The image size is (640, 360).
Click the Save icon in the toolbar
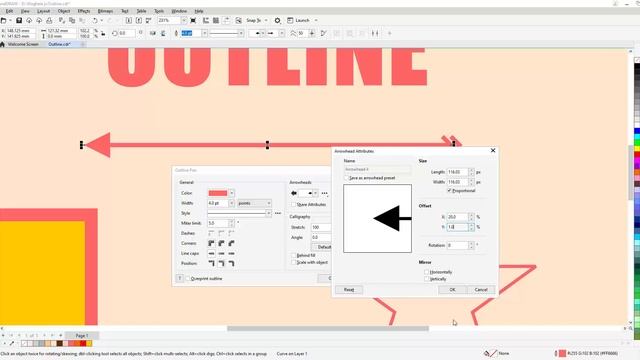[19, 20]
